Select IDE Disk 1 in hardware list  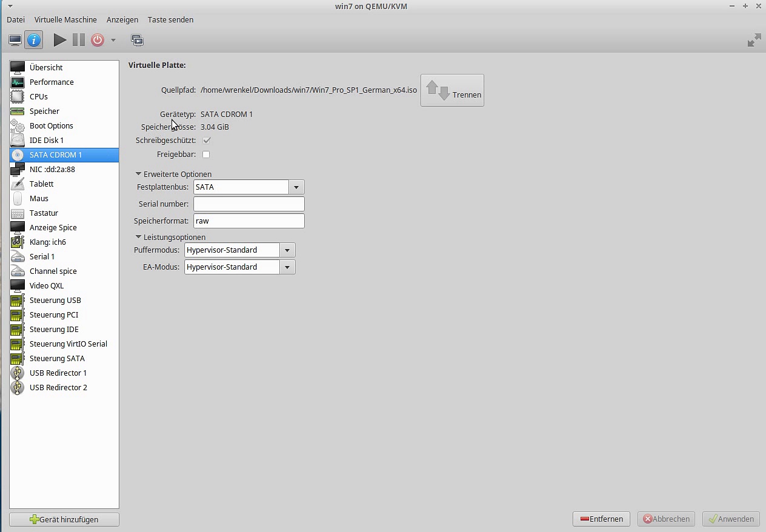(47, 140)
